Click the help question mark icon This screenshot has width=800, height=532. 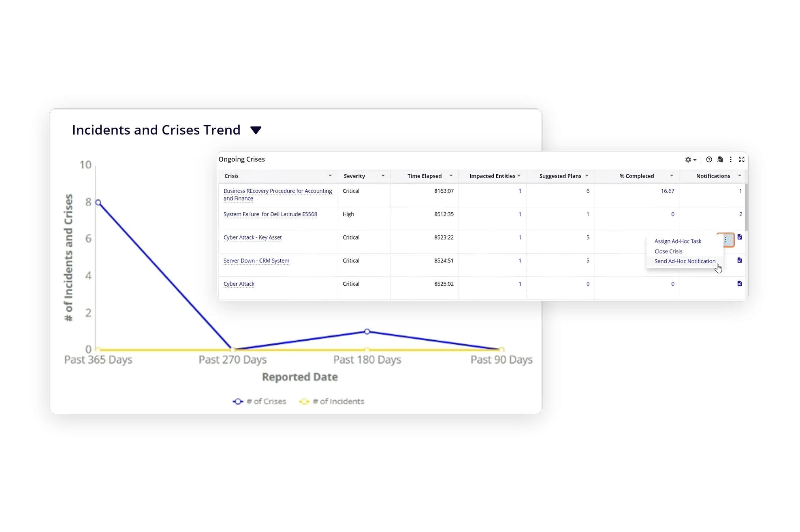point(709,160)
